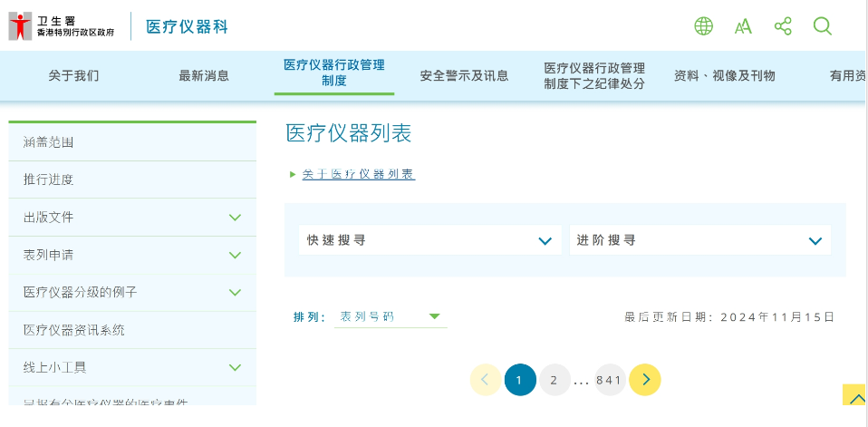Jump to last page 841

pos(610,380)
